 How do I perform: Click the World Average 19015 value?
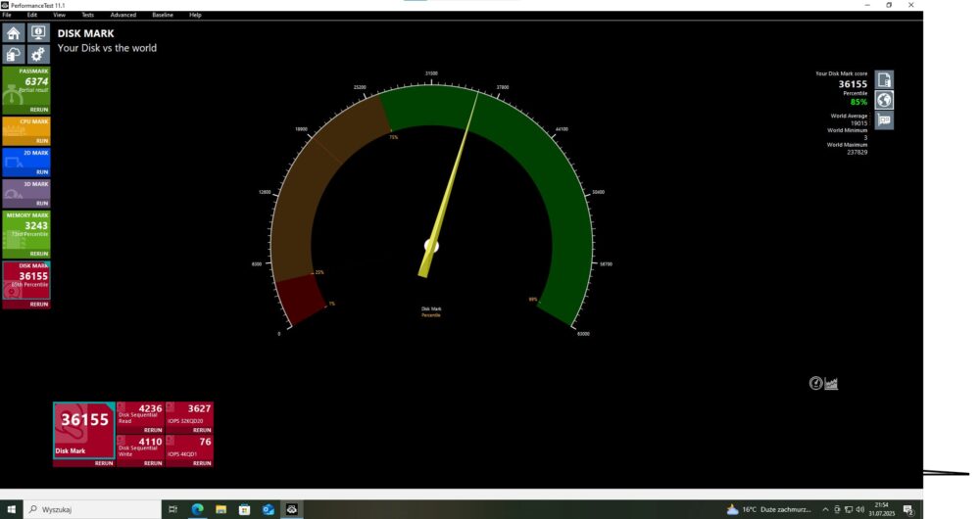click(x=858, y=123)
